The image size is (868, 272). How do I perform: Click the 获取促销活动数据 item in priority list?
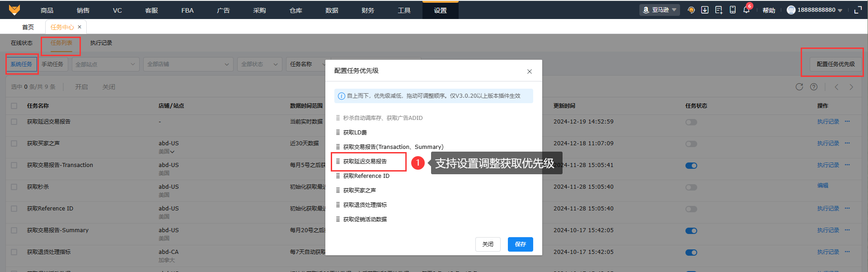click(365, 220)
